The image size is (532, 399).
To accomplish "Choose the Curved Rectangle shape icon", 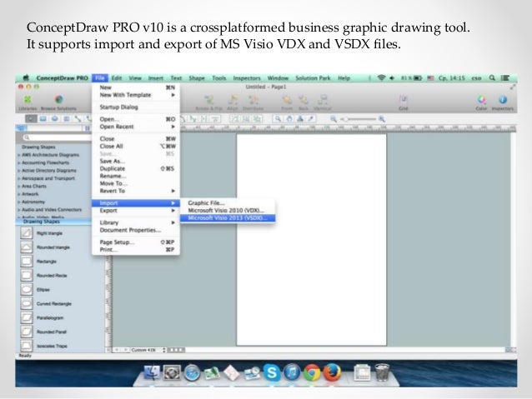I will [27, 303].
